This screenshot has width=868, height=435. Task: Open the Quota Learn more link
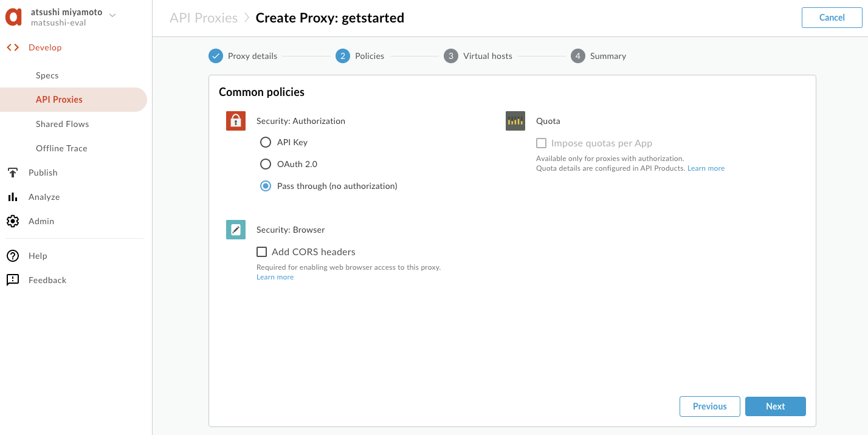[706, 168]
